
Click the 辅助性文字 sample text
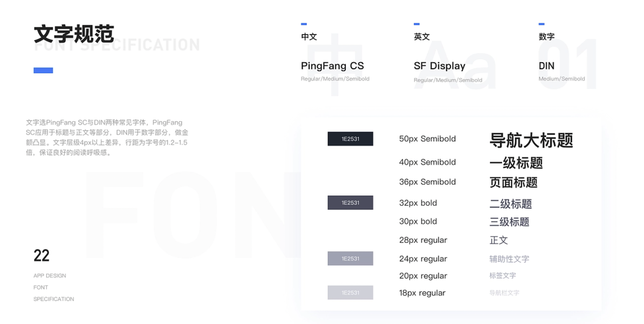tap(509, 259)
